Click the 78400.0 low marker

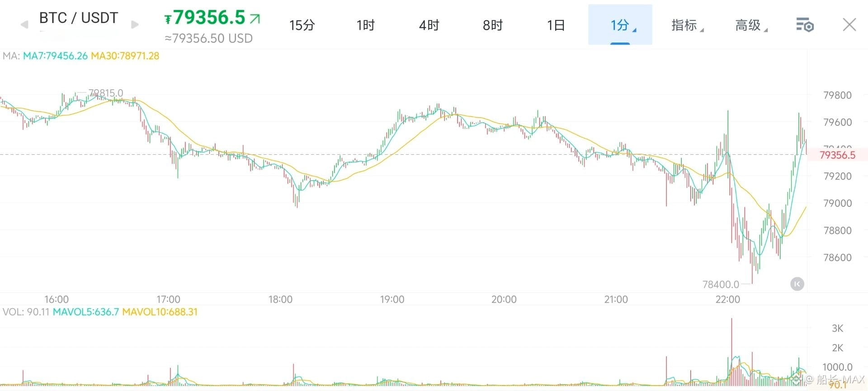(721, 284)
